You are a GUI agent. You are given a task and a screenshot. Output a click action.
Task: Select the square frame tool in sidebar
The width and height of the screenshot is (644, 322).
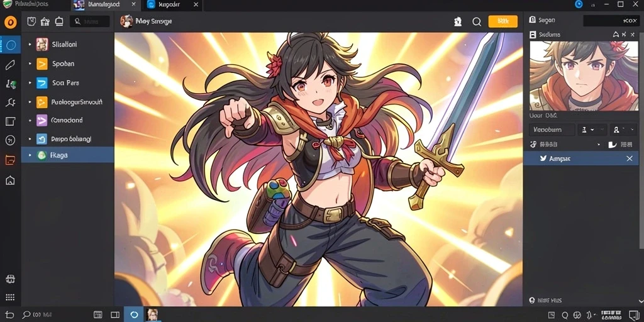[10, 121]
